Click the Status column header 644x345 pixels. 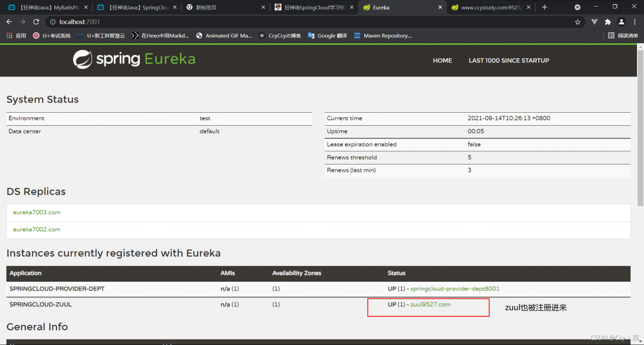[396, 273]
